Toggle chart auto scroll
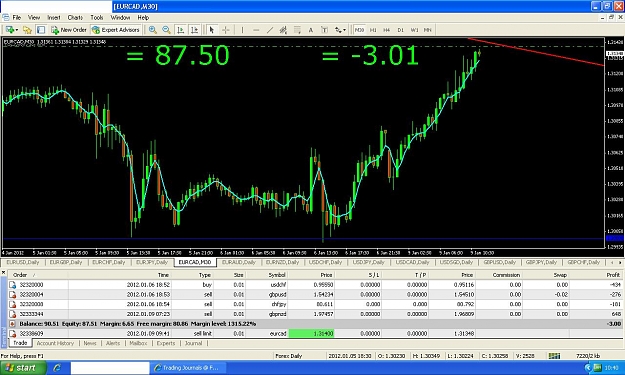 (x=181, y=30)
